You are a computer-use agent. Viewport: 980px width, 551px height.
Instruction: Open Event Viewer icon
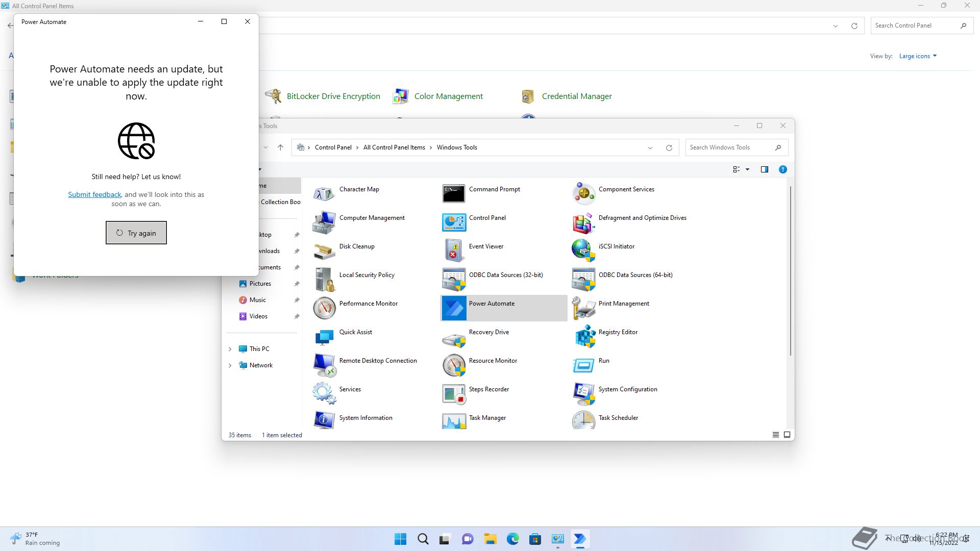454,251
